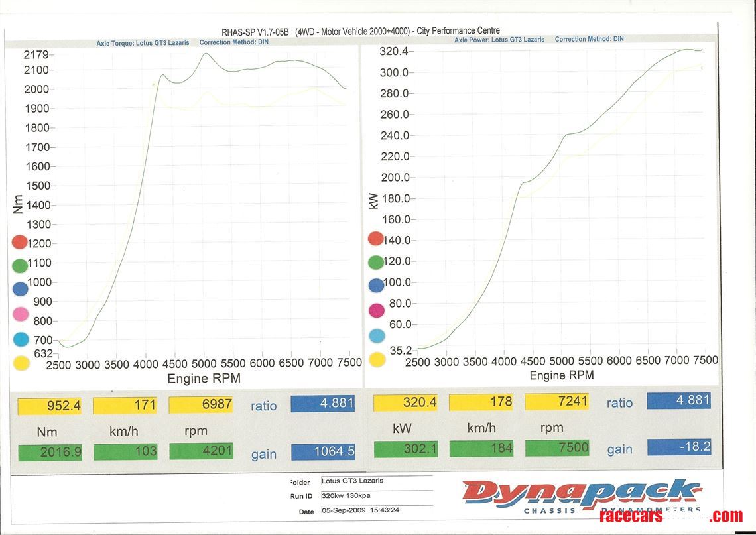Image resolution: width=756 pixels, height=535 pixels.
Task: Click the blue gain box showing -18.2
Action: [678, 447]
